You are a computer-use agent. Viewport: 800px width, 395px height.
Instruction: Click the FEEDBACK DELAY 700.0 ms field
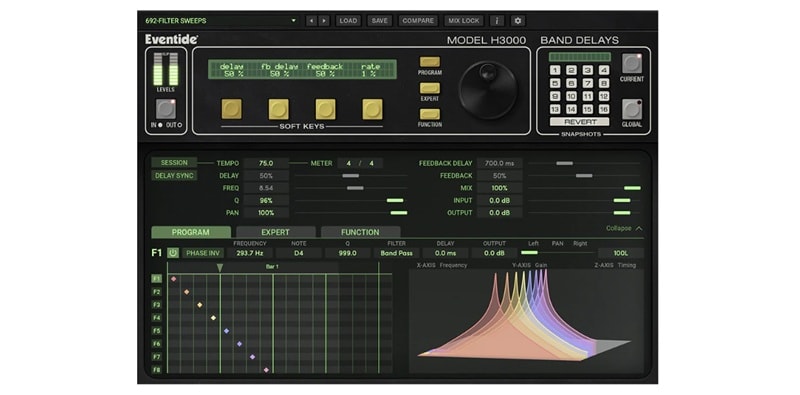coord(499,163)
